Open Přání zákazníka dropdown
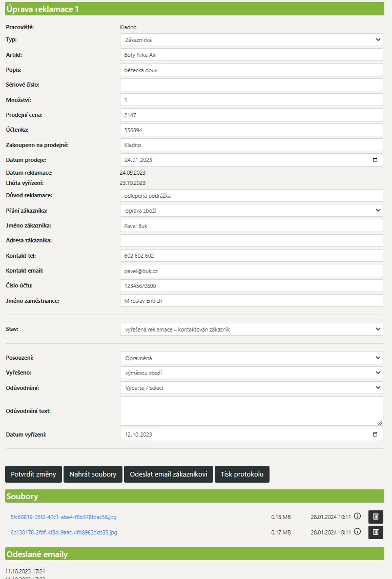392x579 pixels. (251, 210)
